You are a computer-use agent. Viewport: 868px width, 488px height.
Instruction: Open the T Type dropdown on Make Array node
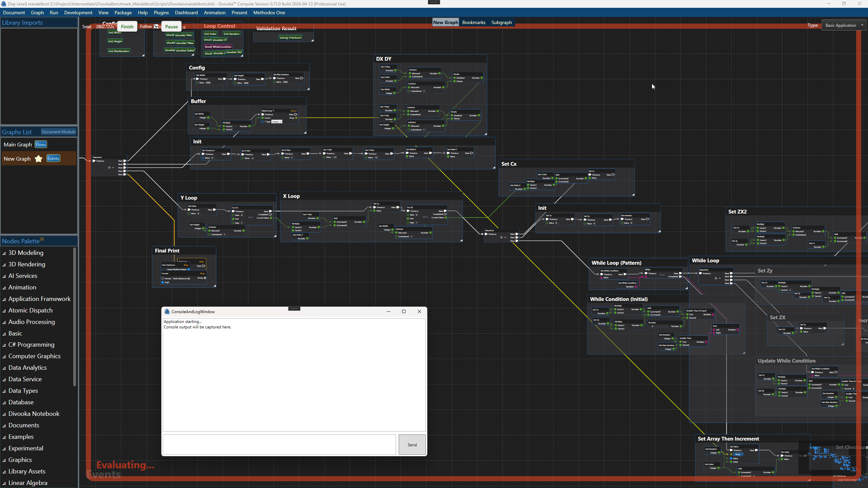point(277,122)
